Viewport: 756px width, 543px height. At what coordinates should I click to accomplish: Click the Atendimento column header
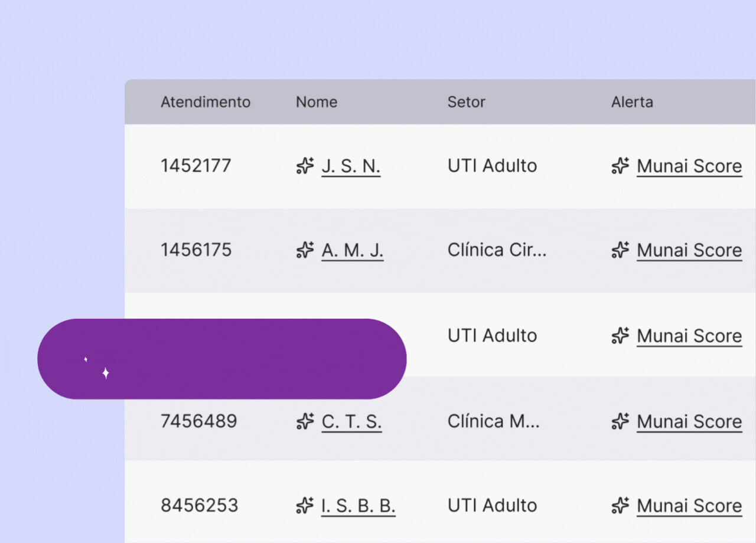pos(206,102)
